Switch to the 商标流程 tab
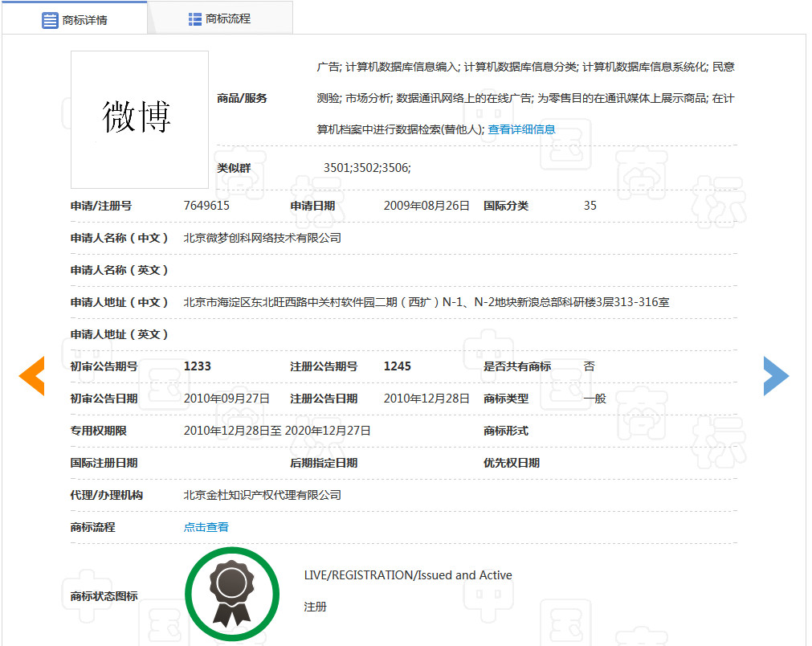The height and width of the screenshot is (646, 812). coord(220,18)
